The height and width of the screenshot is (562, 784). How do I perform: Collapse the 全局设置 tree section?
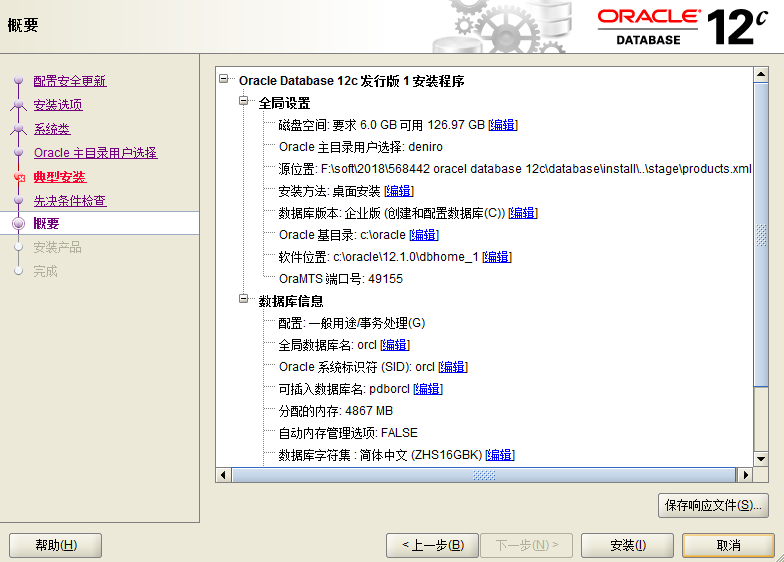[x=244, y=100]
